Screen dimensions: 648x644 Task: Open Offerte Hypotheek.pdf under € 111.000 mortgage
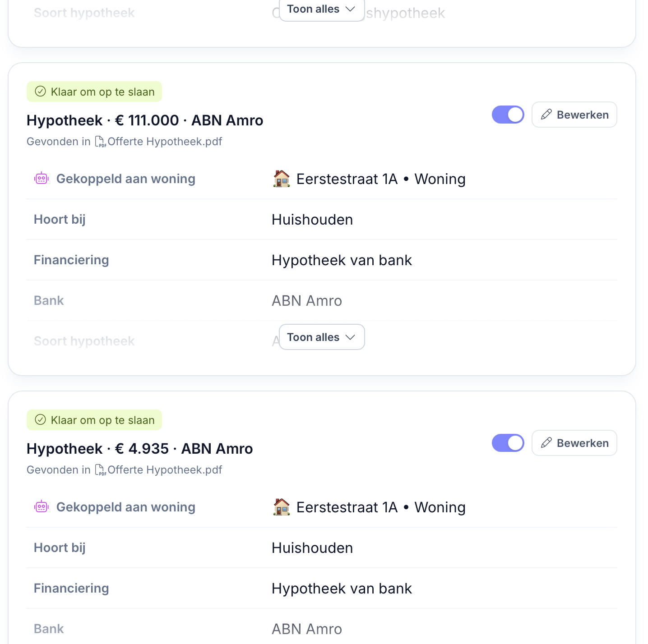(x=165, y=142)
